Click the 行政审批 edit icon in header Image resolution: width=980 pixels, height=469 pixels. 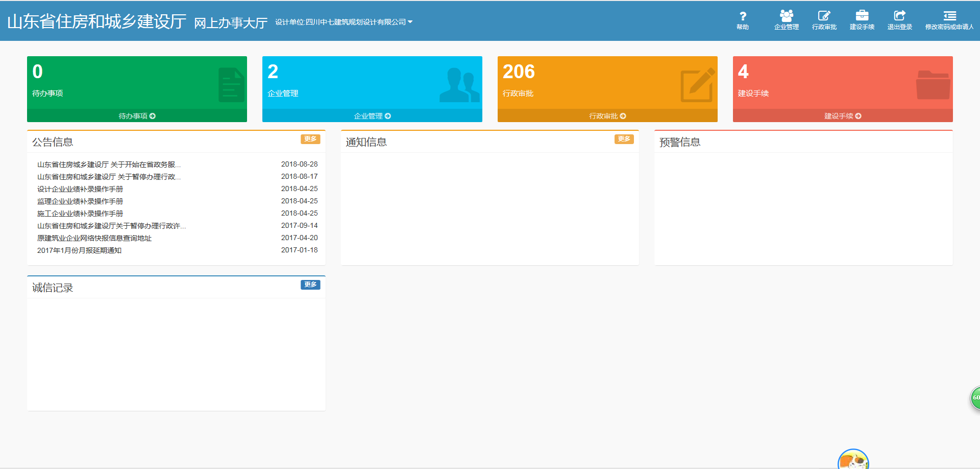click(x=824, y=16)
